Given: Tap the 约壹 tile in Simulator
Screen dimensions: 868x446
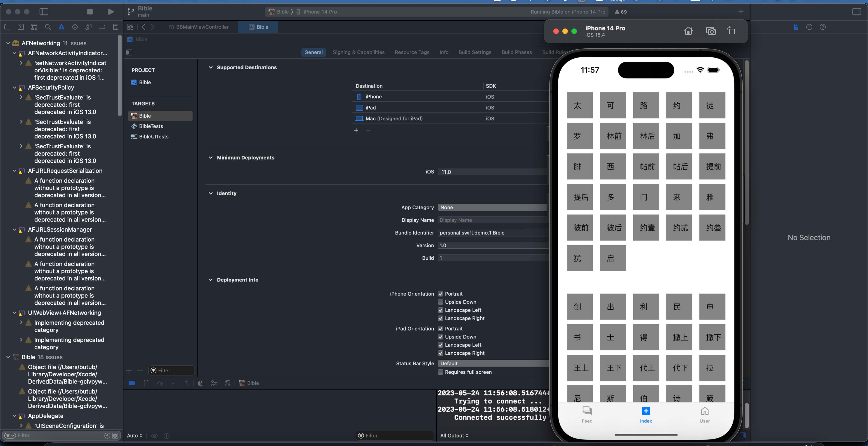Looking at the screenshot, I should tap(646, 228).
